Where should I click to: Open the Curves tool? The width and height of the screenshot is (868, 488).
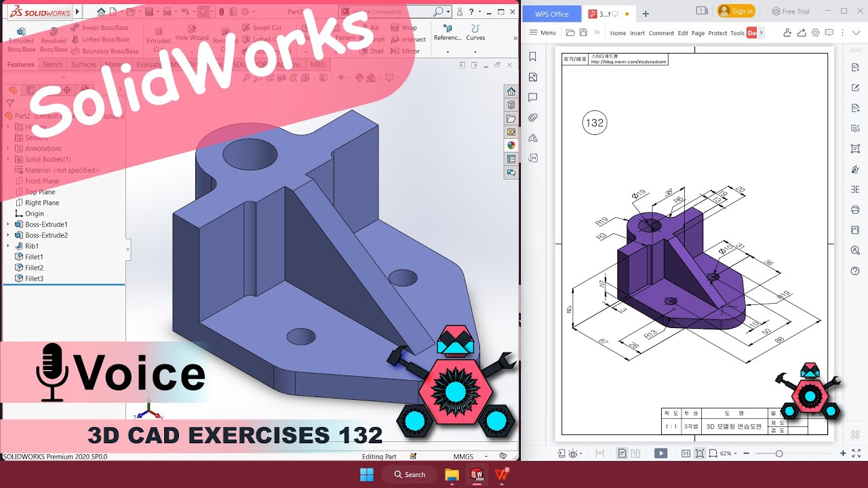click(x=475, y=32)
